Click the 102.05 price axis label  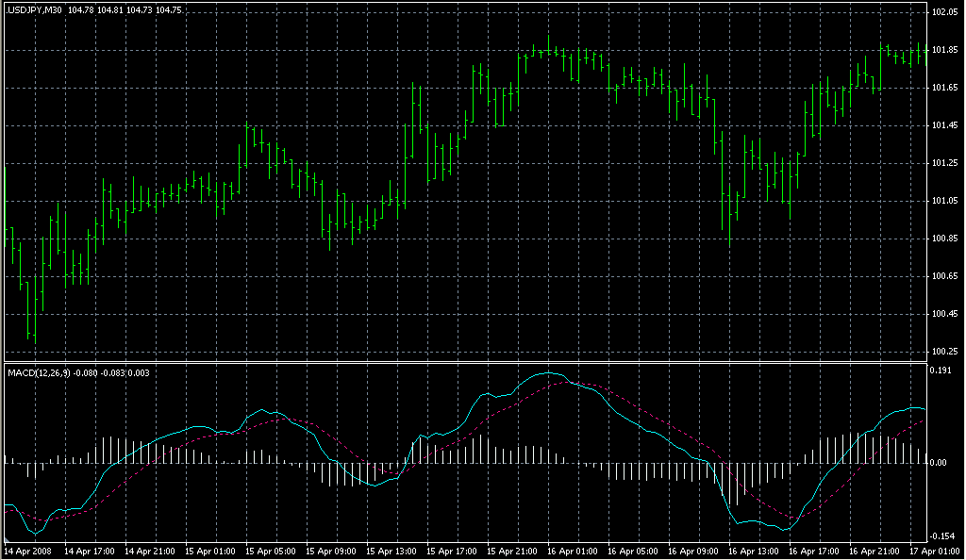coord(945,12)
